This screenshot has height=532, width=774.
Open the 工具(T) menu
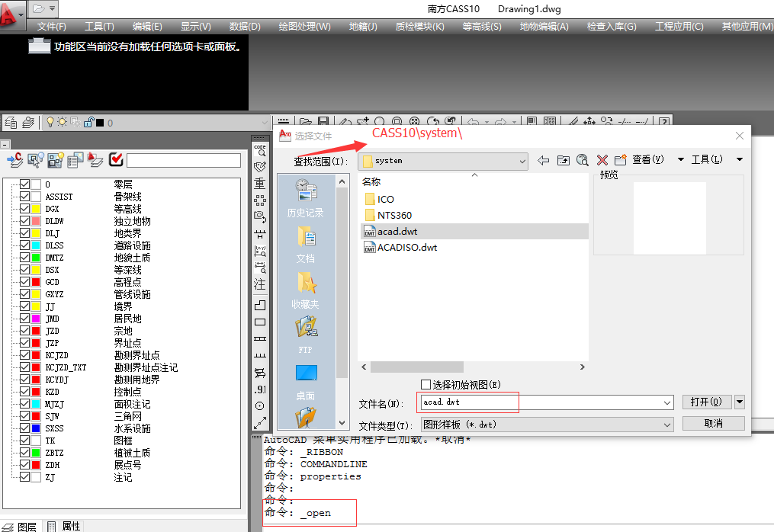click(99, 27)
